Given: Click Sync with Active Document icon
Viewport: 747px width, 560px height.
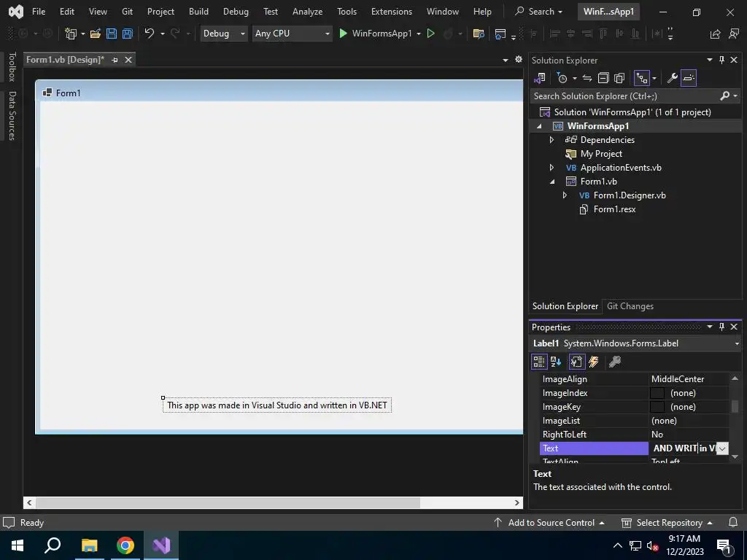Looking at the screenshot, I should [587, 78].
